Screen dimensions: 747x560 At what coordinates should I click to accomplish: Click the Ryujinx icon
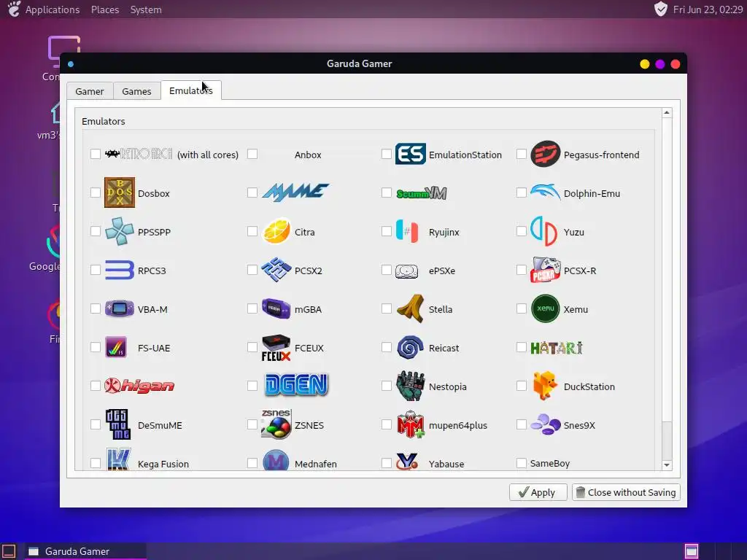(407, 231)
